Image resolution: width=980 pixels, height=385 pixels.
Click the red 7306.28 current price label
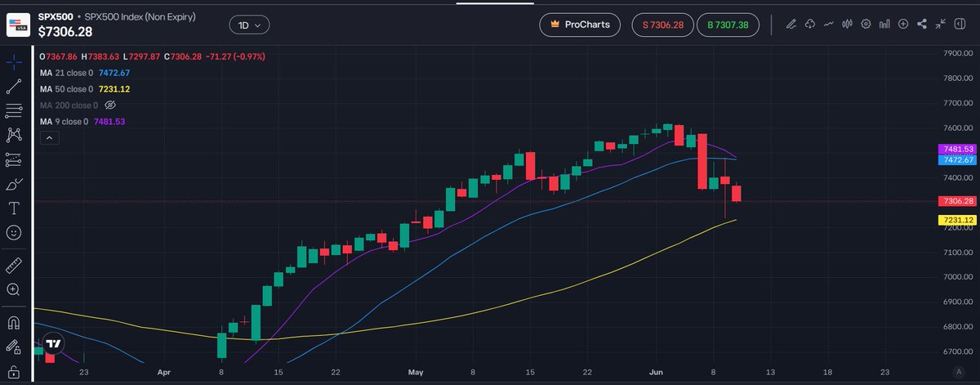(958, 201)
